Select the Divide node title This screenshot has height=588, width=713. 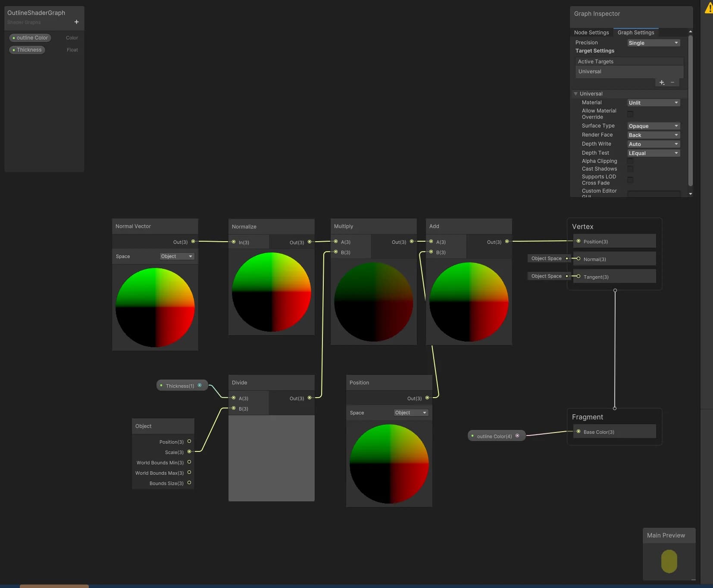[x=240, y=383]
